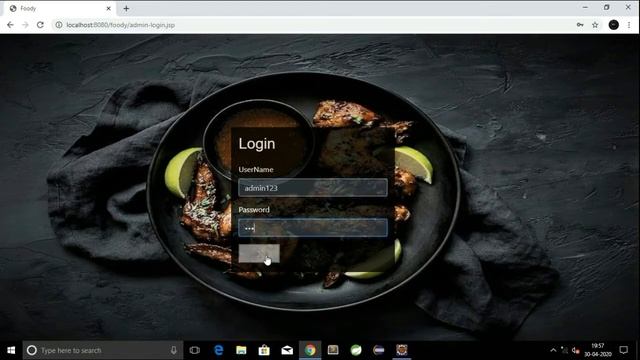Open the green leaf app in taskbar

coord(356,350)
